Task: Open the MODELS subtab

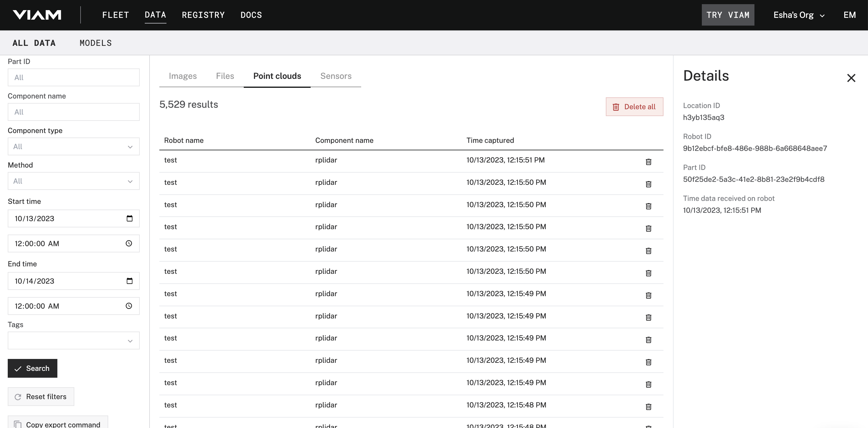Action: [x=95, y=43]
